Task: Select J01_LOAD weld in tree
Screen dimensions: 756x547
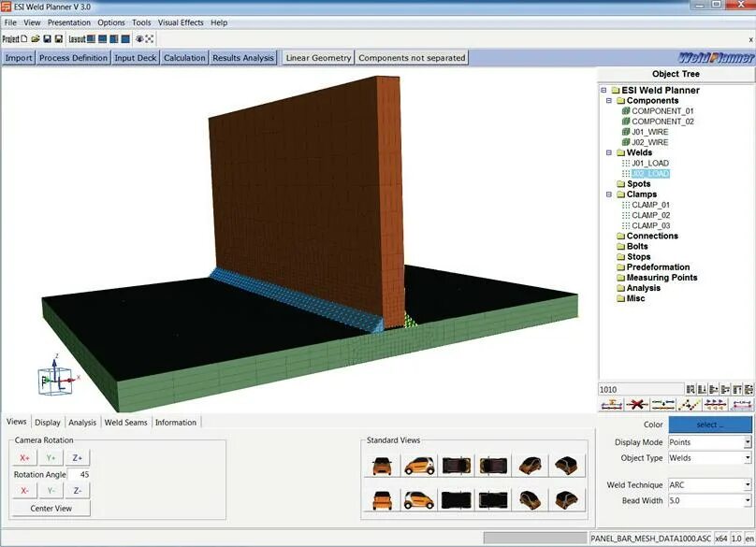Action: (650, 163)
